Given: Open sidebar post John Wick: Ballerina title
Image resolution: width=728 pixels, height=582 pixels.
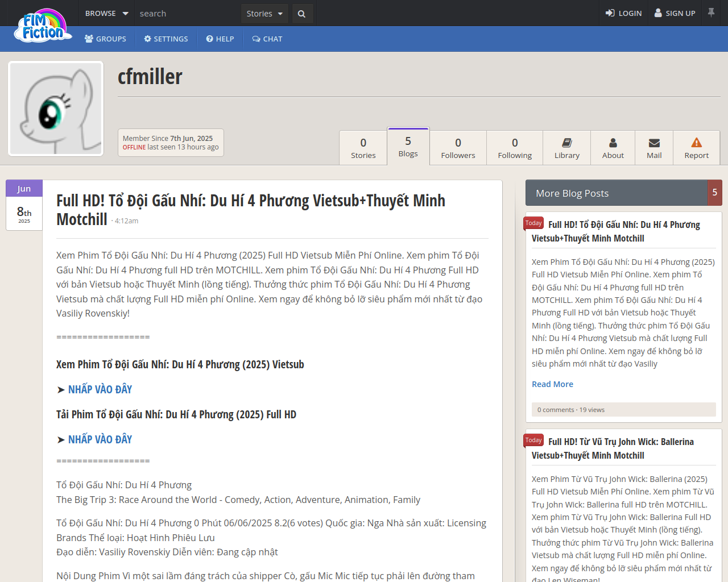Looking at the screenshot, I should coord(613,448).
